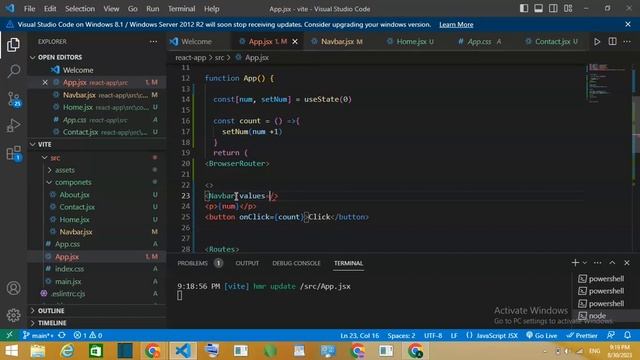This screenshot has width=640, height=360.
Task: Toggle Panel layout icon in title bar
Action: 538,9
